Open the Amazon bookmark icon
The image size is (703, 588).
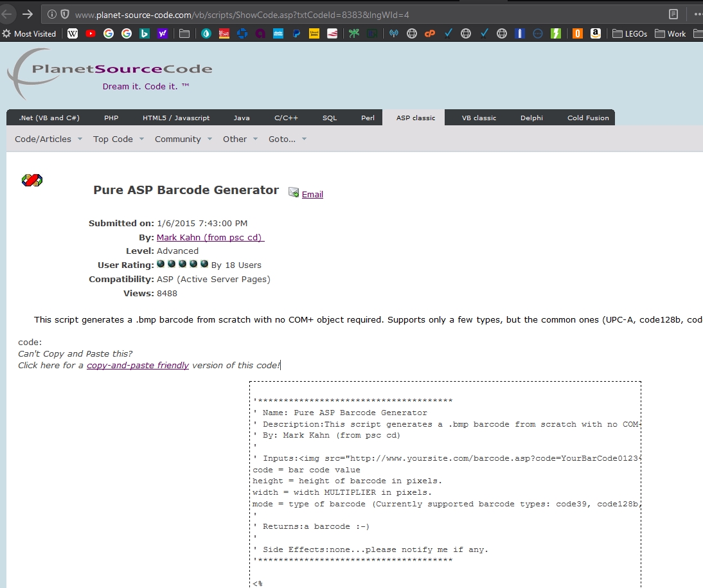(596, 33)
